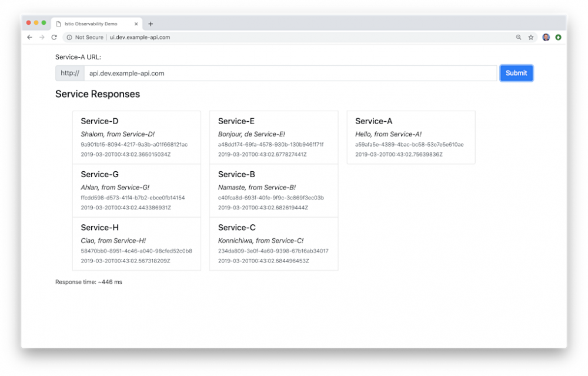Click the forward navigation arrow

(41, 37)
